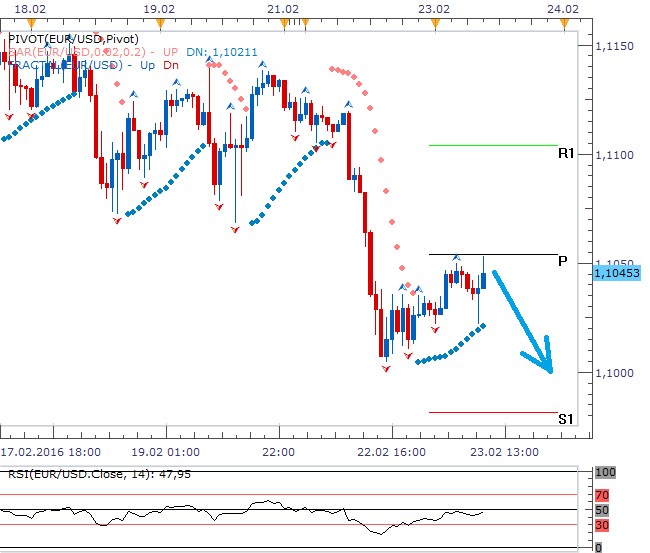Click the 22.02 16:00 time axis label
Viewport: 650px width, 553px height.
point(391,451)
